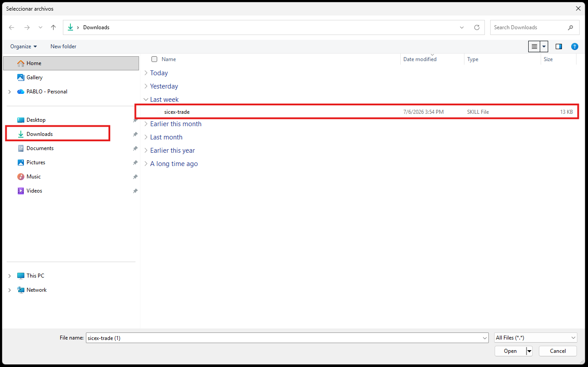Expand Network chevron
The height and width of the screenshot is (367, 588).
click(10, 290)
